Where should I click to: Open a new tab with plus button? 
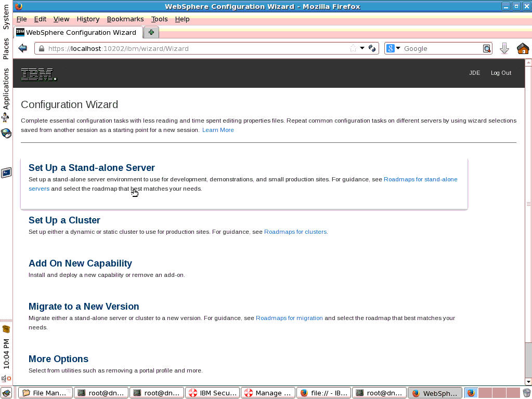(x=151, y=32)
